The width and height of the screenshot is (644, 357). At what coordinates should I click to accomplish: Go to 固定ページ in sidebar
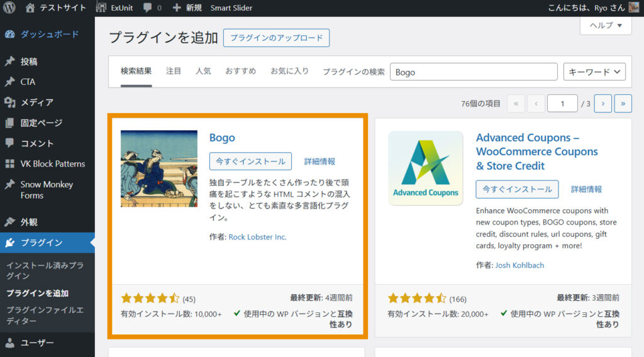[x=41, y=123]
